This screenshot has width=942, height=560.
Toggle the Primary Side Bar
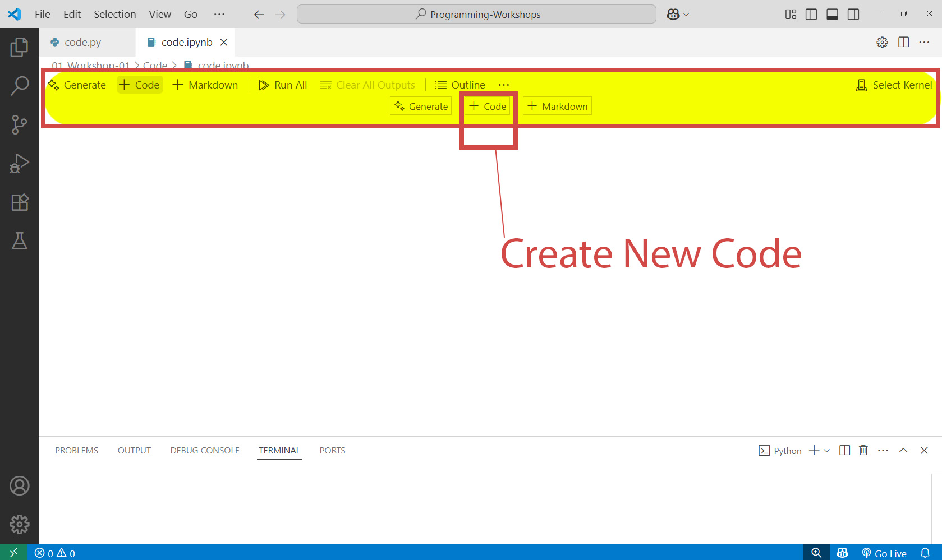[x=811, y=15]
